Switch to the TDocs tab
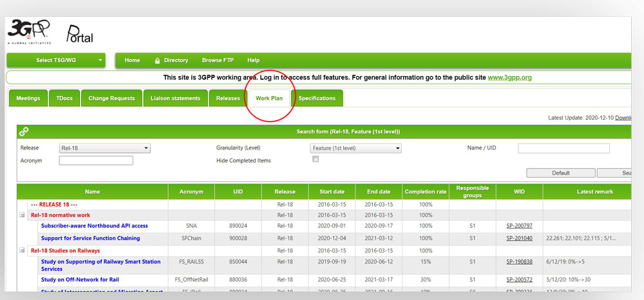This screenshot has height=300, width=644. pyautogui.click(x=64, y=98)
